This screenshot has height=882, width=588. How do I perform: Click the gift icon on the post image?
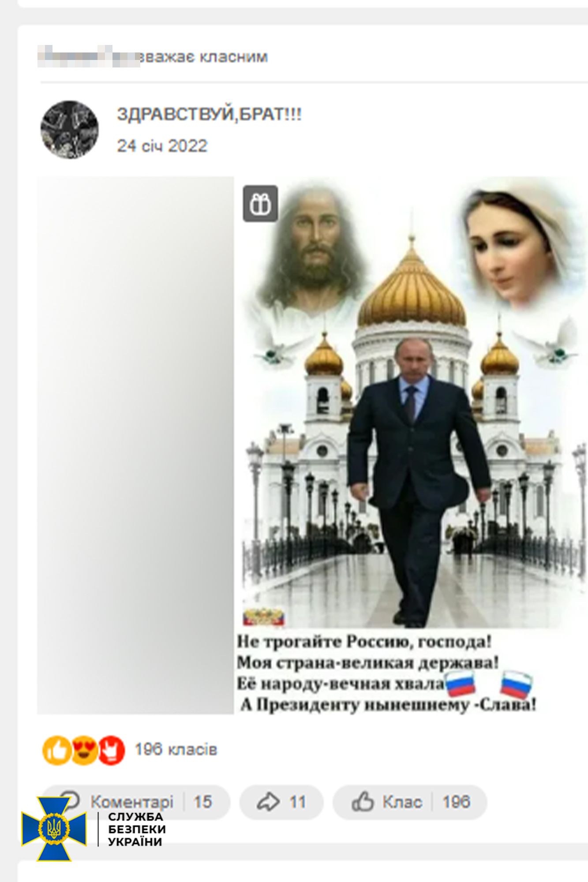point(260,203)
